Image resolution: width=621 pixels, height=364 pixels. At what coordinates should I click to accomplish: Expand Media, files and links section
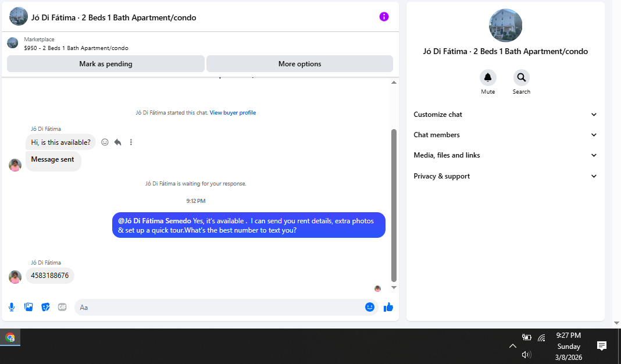click(x=505, y=155)
